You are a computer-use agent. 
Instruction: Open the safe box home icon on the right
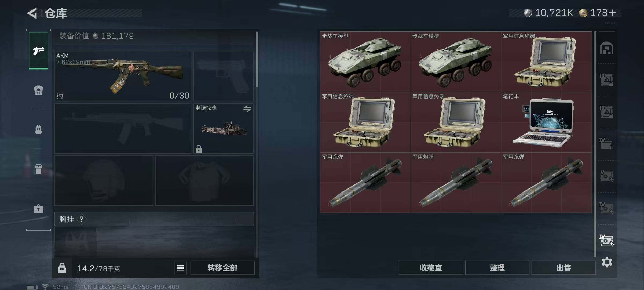click(607, 48)
